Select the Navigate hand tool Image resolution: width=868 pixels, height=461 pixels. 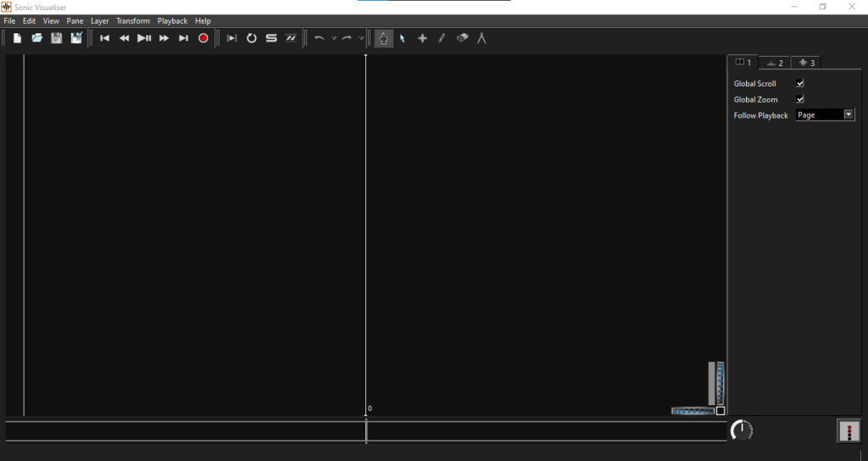[x=384, y=38]
